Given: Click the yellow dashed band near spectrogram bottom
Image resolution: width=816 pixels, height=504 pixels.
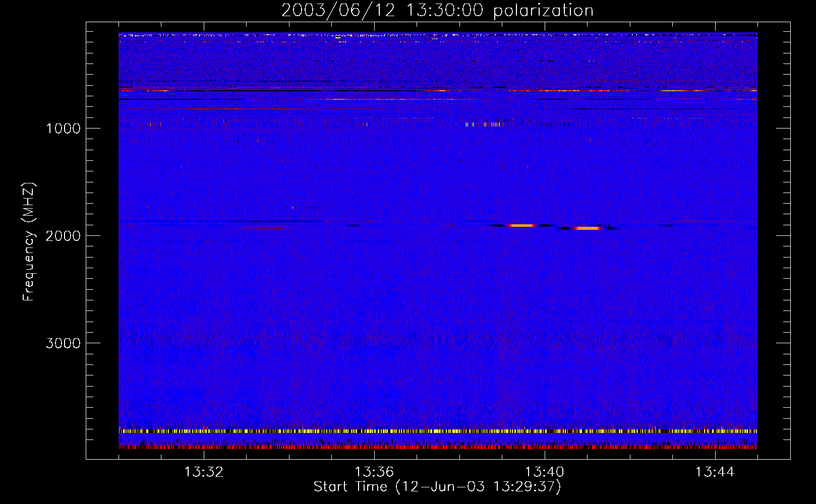Looking at the screenshot, I should 438,431.
